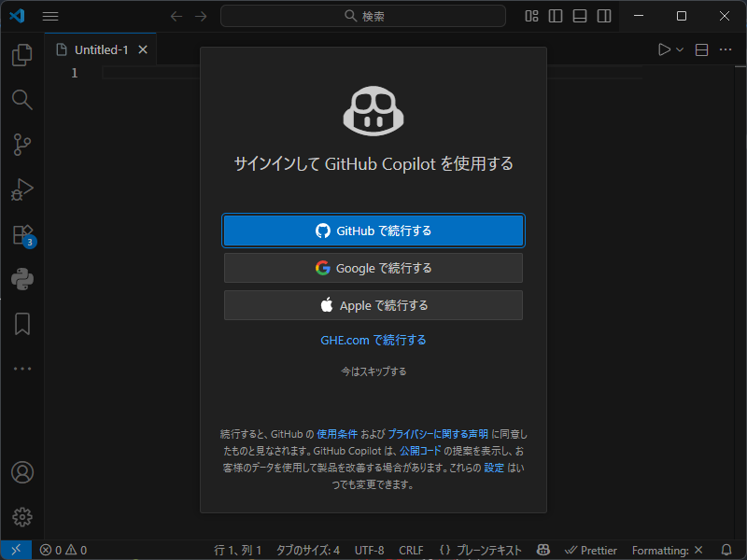The image size is (747, 560).
Task: Open the Explorer view in the activity bar
Action: point(21,55)
